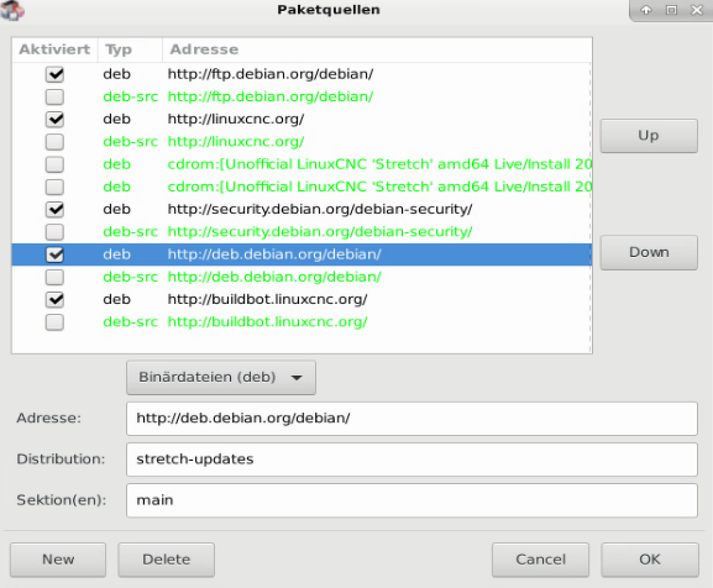713x588 pixels.
Task: Confirm changes with OK button
Action: (x=650, y=560)
